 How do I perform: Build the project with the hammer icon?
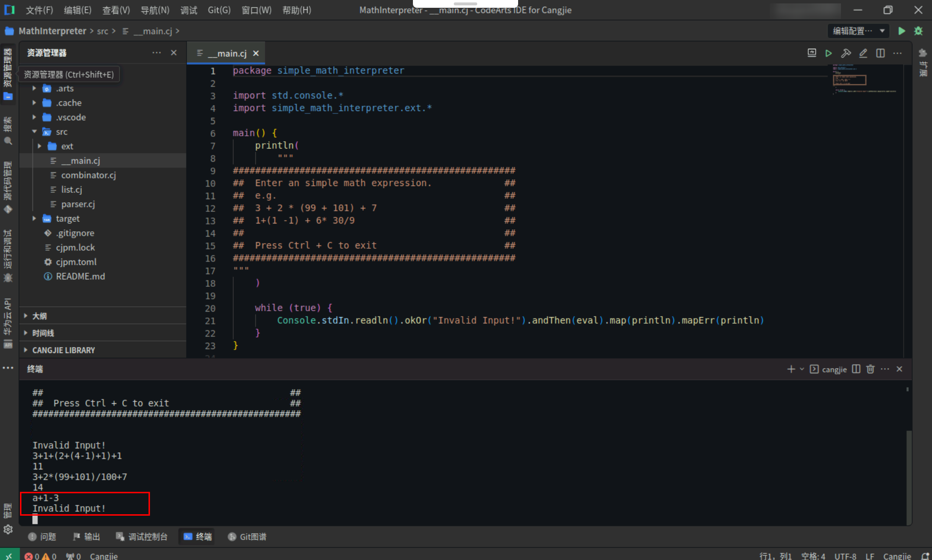click(846, 53)
